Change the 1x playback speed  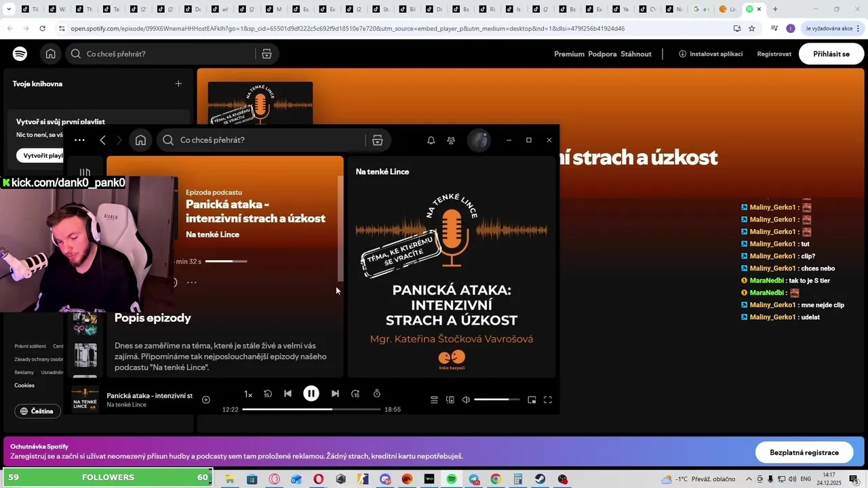[248, 394]
